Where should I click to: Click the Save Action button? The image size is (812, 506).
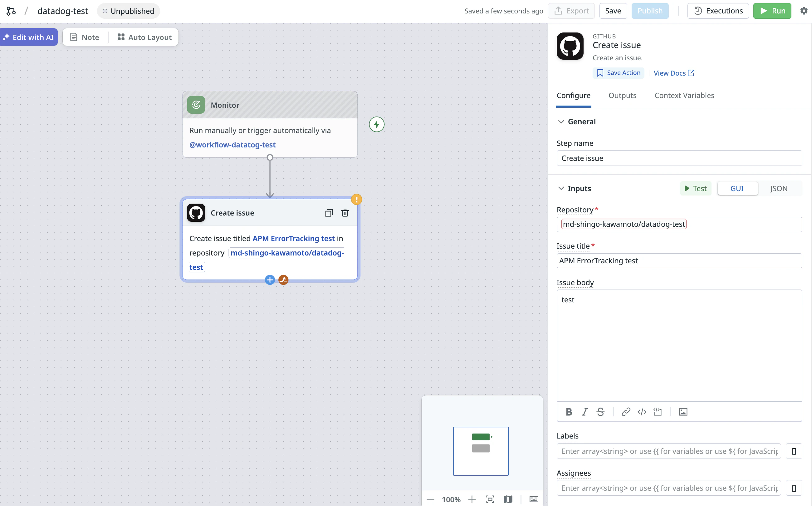pos(619,73)
